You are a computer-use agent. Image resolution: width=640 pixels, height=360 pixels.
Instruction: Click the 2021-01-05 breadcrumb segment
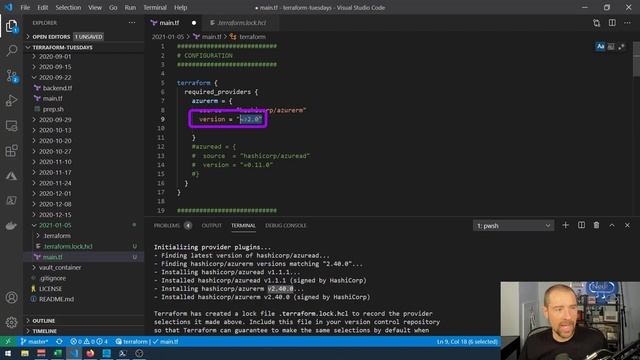pyautogui.click(x=168, y=37)
